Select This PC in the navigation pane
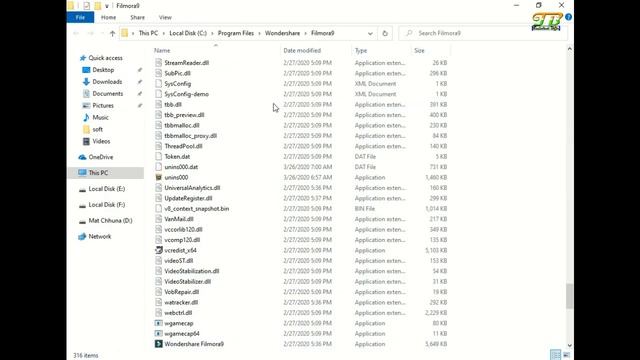Screen dimensions: 640x360 point(105,173)
